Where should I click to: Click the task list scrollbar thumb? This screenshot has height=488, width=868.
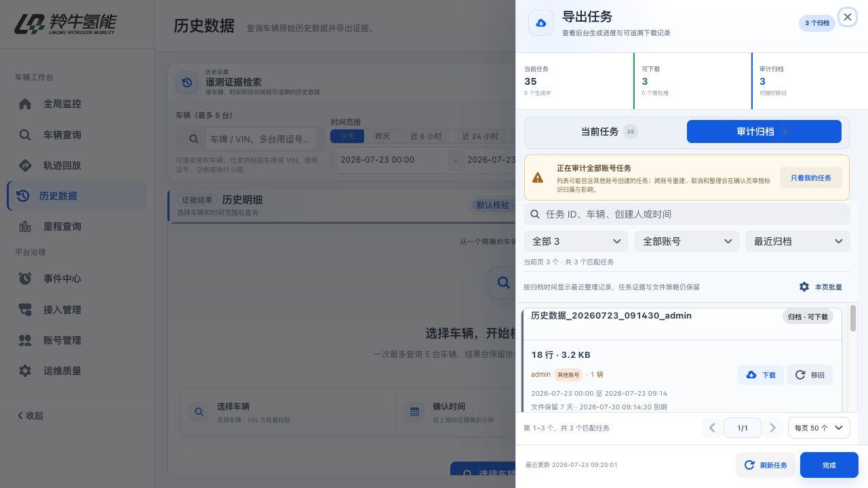(853, 318)
